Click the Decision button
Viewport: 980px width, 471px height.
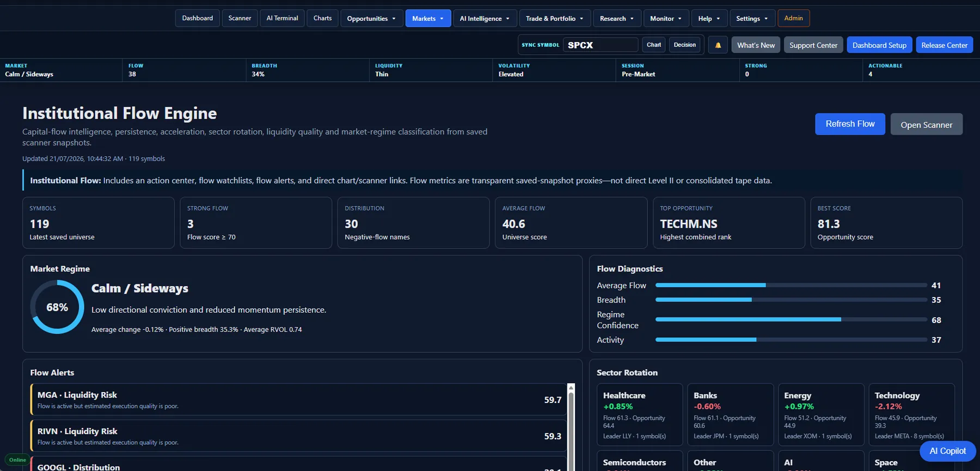pos(684,45)
